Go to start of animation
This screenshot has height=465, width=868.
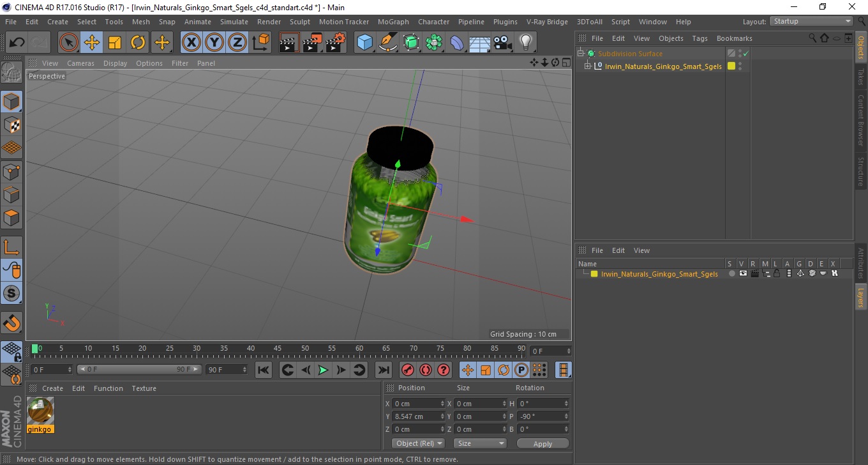(264, 370)
